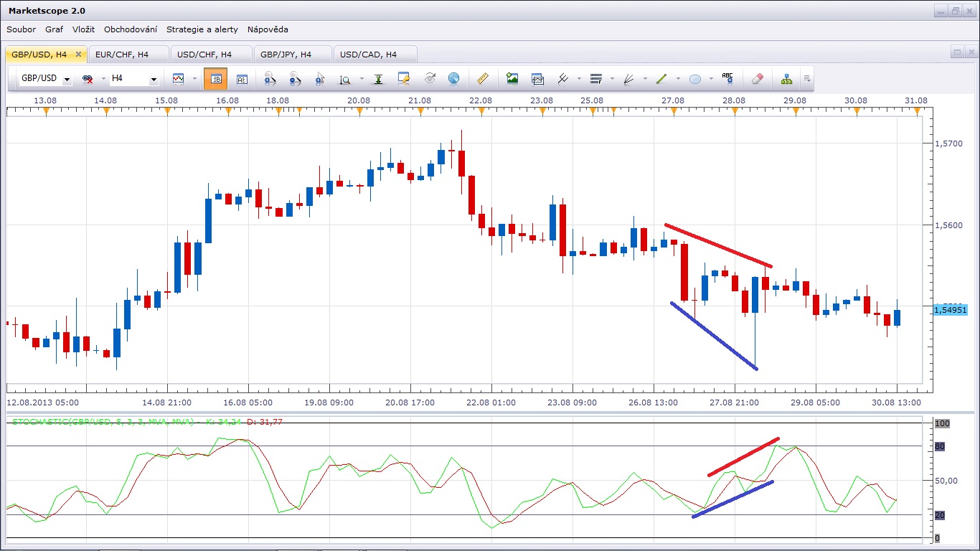Screen dimensions: 980x551
Task: Open the chart type dropdown arrow
Action: pos(194,79)
